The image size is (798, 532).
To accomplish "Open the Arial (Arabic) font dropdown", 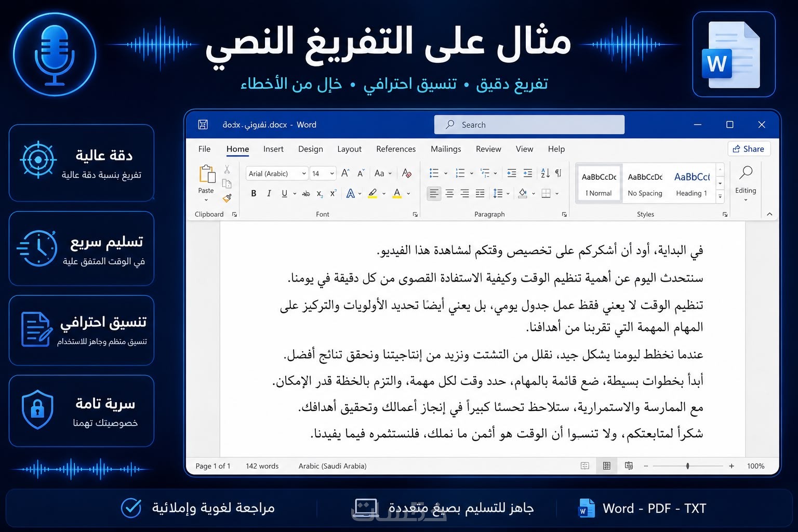I will [x=304, y=174].
